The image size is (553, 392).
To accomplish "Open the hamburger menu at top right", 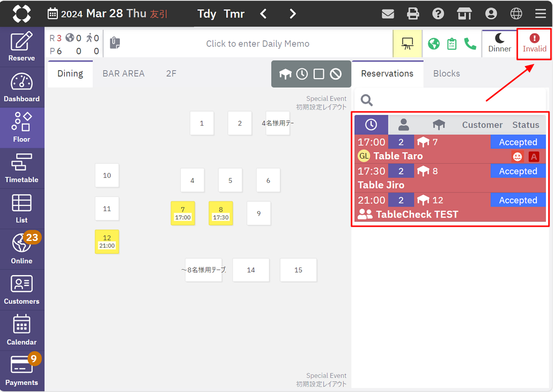I will point(540,14).
